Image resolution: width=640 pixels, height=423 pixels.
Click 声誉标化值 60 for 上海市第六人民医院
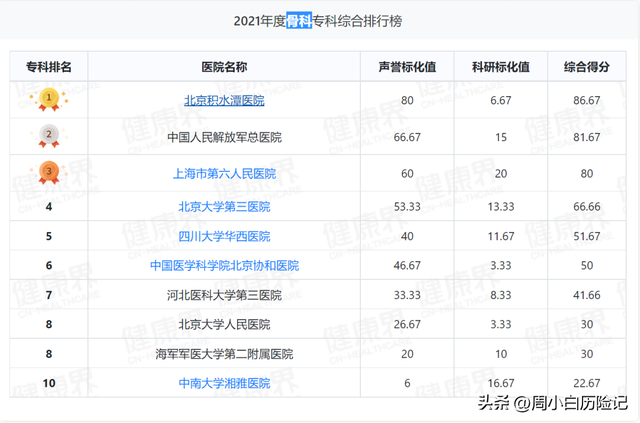coord(407,174)
